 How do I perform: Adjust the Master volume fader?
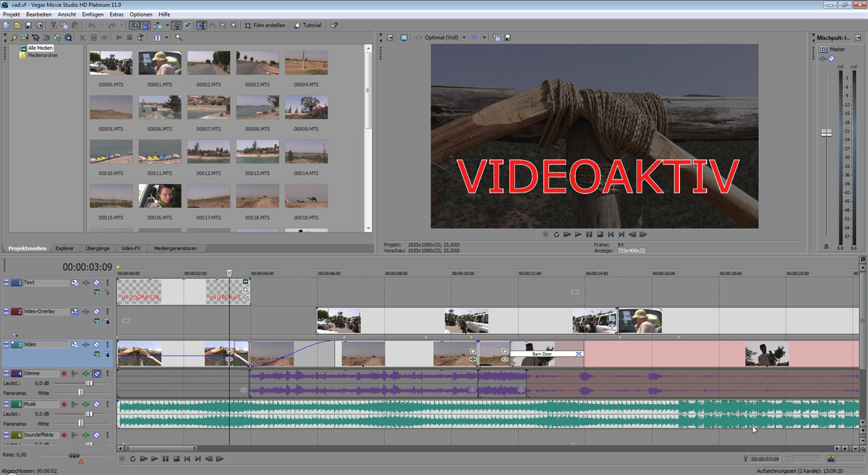826,133
